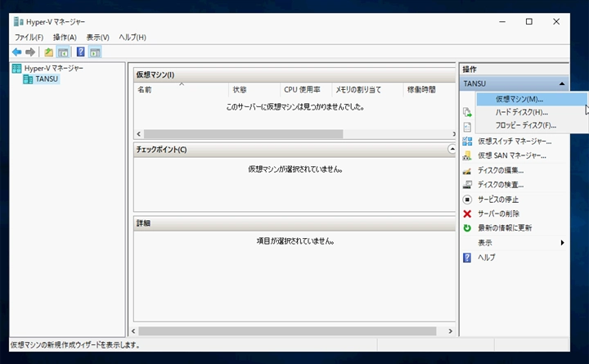Toggle the Show/Hide console tree icon
This screenshot has height=364, width=589.
[x=63, y=52]
